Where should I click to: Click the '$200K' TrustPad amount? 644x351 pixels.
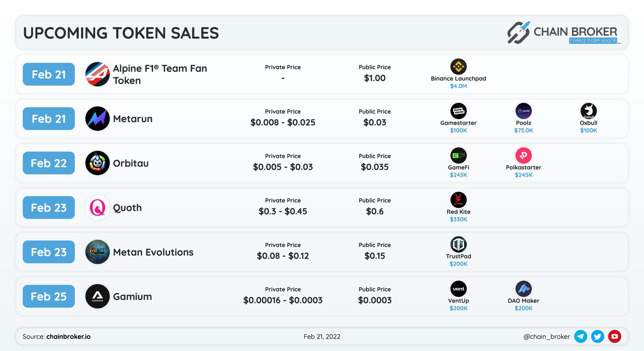click(458, 264)
